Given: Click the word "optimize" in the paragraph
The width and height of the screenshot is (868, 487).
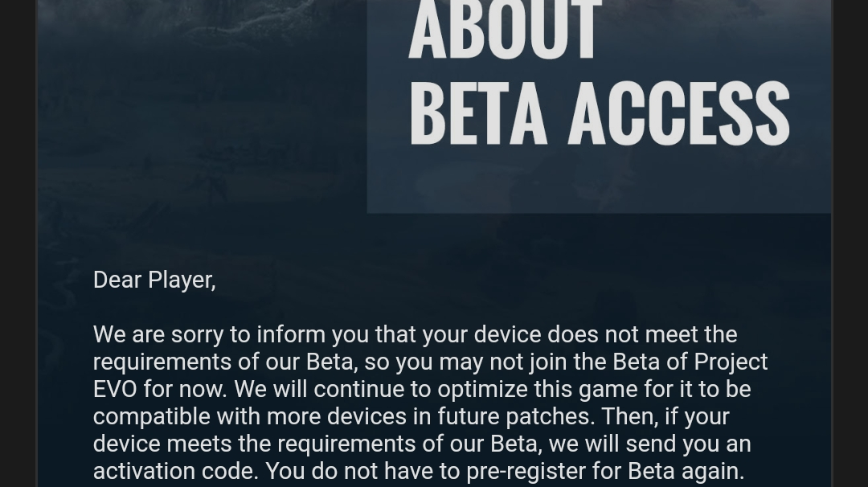Looking at the screenshot, I should 473,389.
